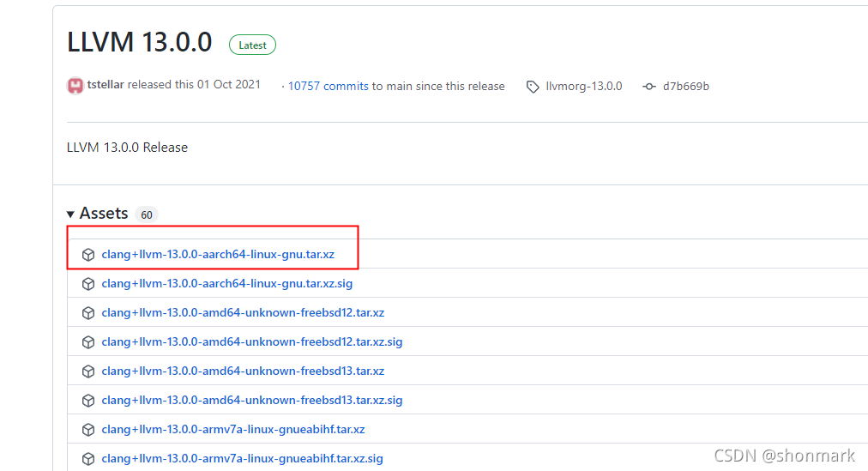This screenshot has width=868, height=471.
Task: Collapse the Assets section triangle
Action: pyautogui.click(x=70, y=214)
